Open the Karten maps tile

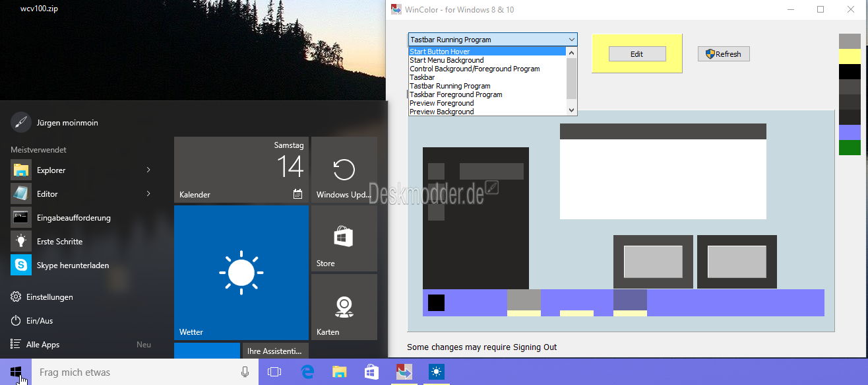[344, 307]
